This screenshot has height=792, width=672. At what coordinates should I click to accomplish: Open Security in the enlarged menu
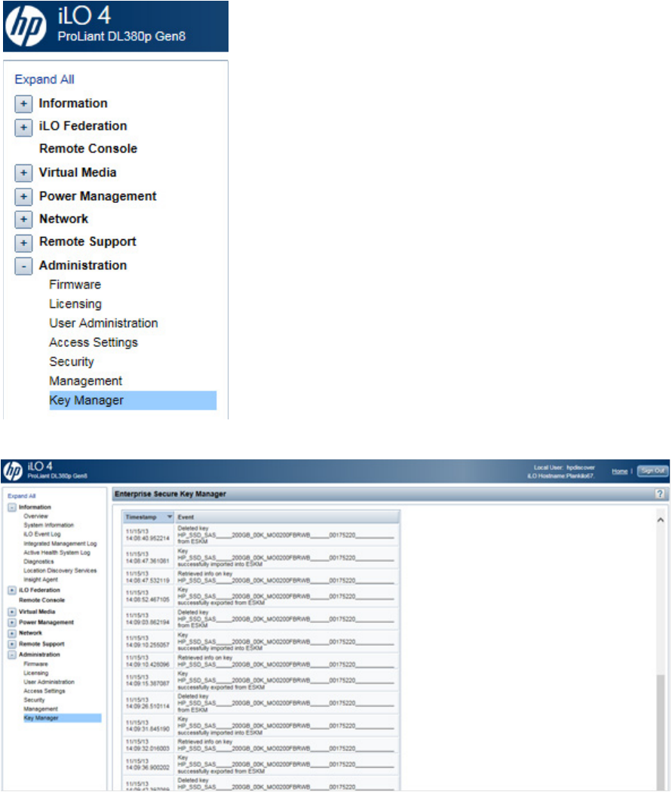click(x=71, y=361)
